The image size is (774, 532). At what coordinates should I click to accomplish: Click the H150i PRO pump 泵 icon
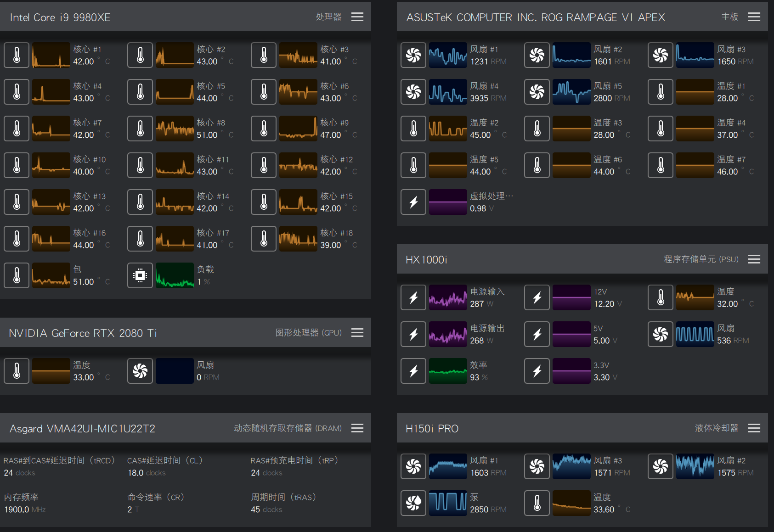tap(413, 503)
